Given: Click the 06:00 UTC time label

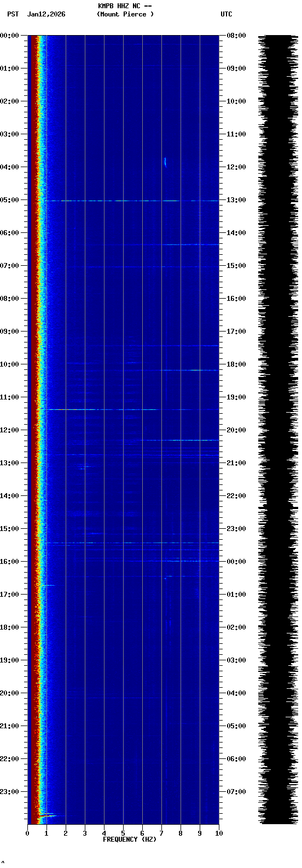Looking at the screenshot, I should tap(236, 759).
